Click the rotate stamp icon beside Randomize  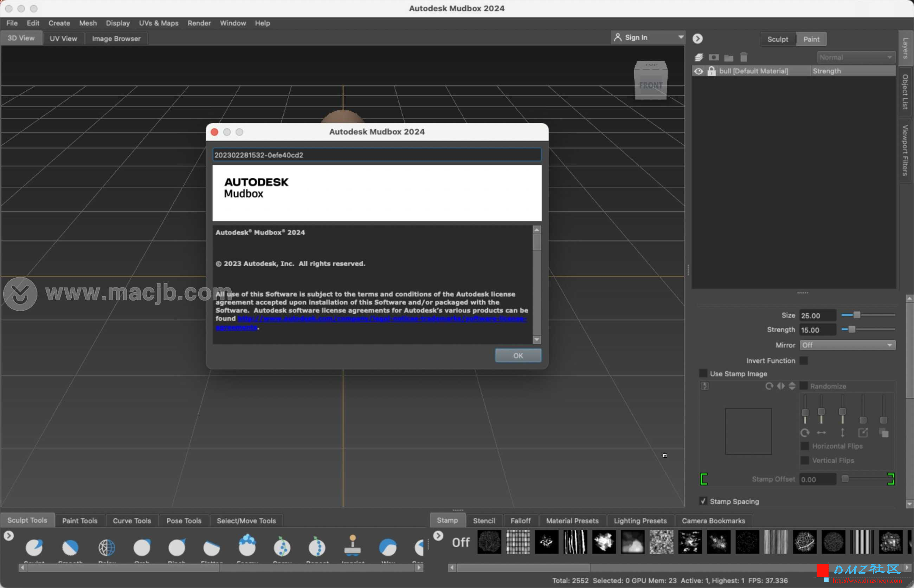769,386
